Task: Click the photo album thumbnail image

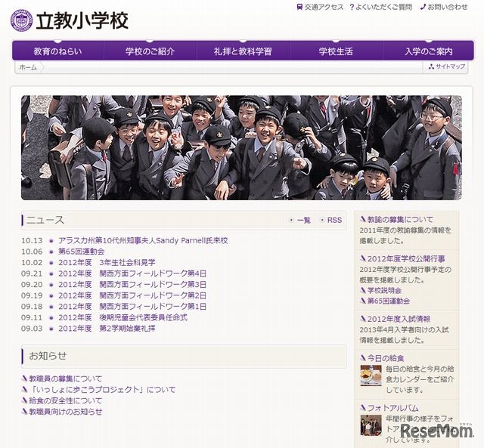Action: [371, 425]
